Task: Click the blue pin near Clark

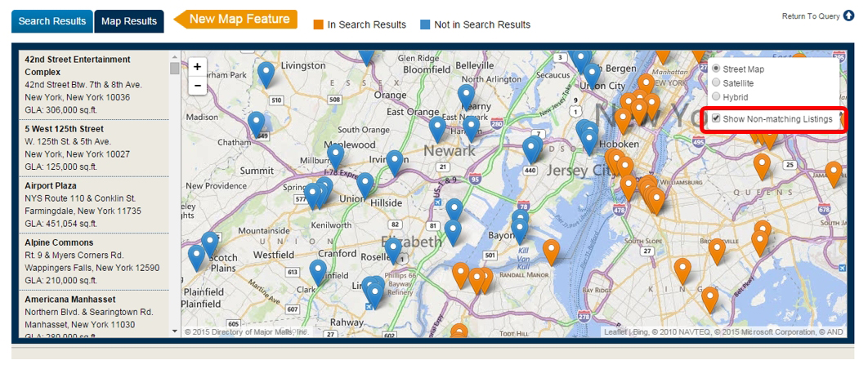Action: coord(318,272)
